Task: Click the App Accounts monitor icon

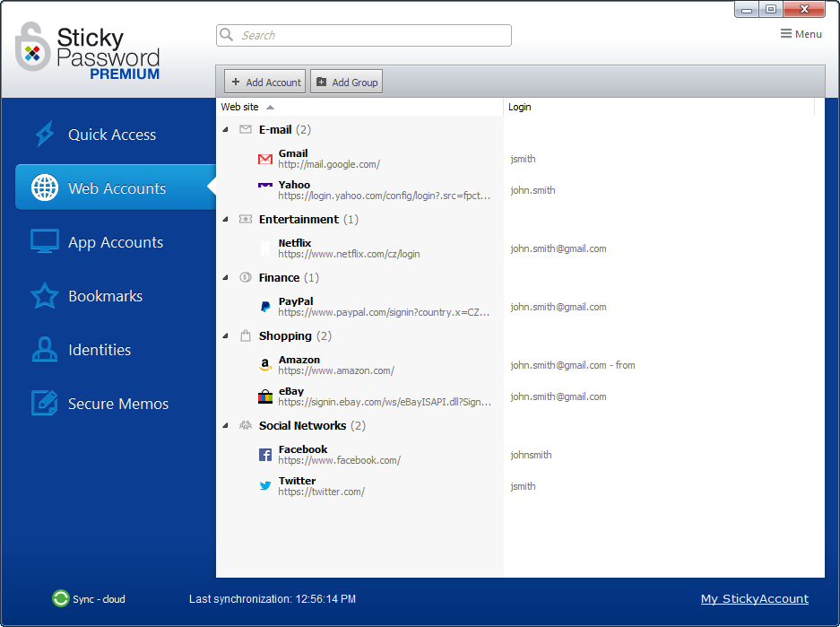Action: point(45,241)
